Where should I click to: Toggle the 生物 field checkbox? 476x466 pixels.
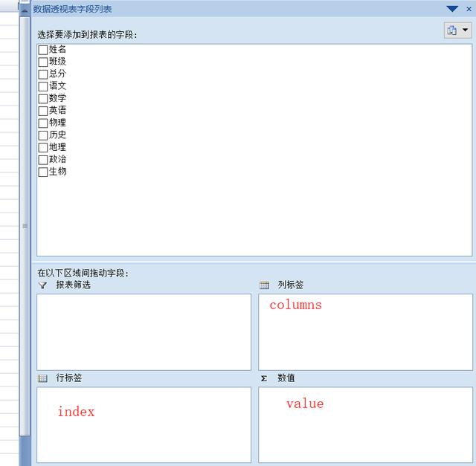tap(43, 172)
